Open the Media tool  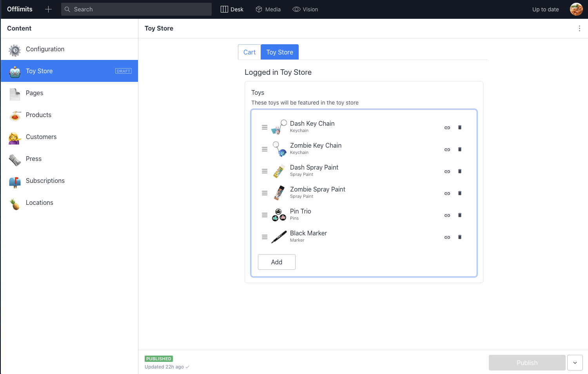[268, 9]
